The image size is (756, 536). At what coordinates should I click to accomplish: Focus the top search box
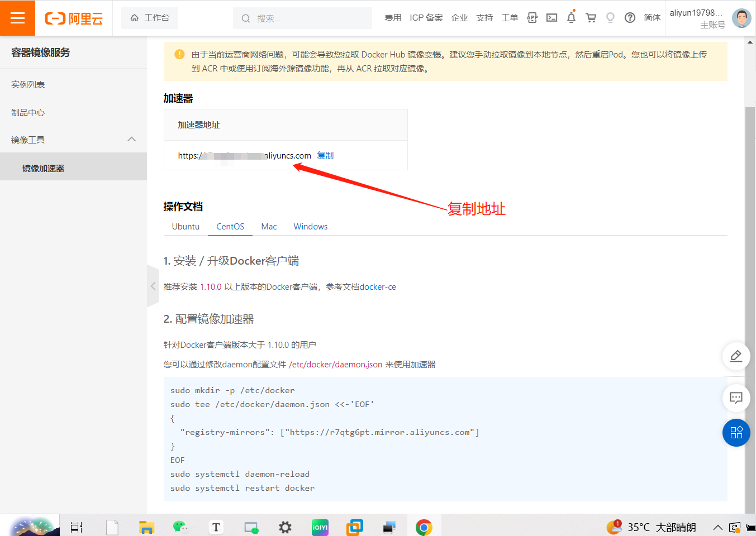[302, 18]
